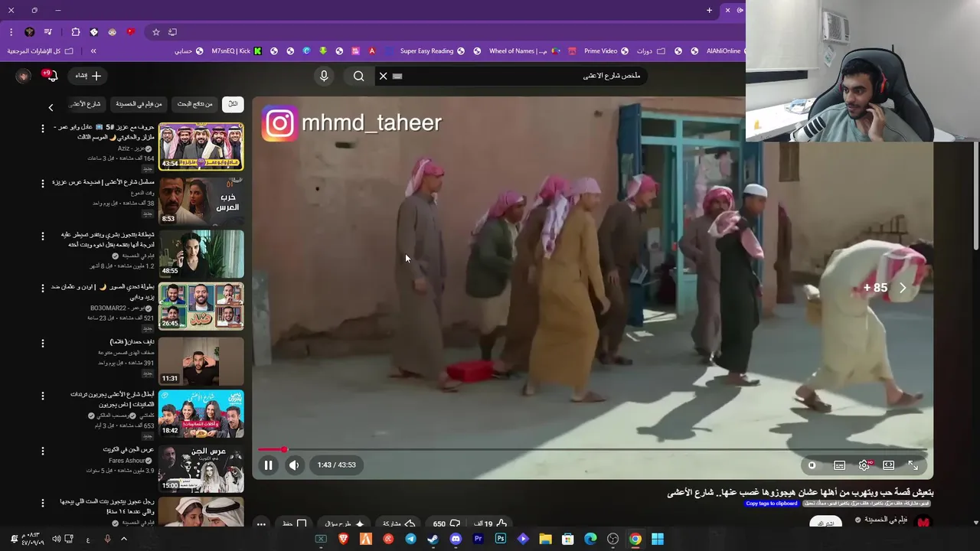Open the 'دورات' bookmarks folder
This screenshot has width=980, height=551.
coord(652,51)
